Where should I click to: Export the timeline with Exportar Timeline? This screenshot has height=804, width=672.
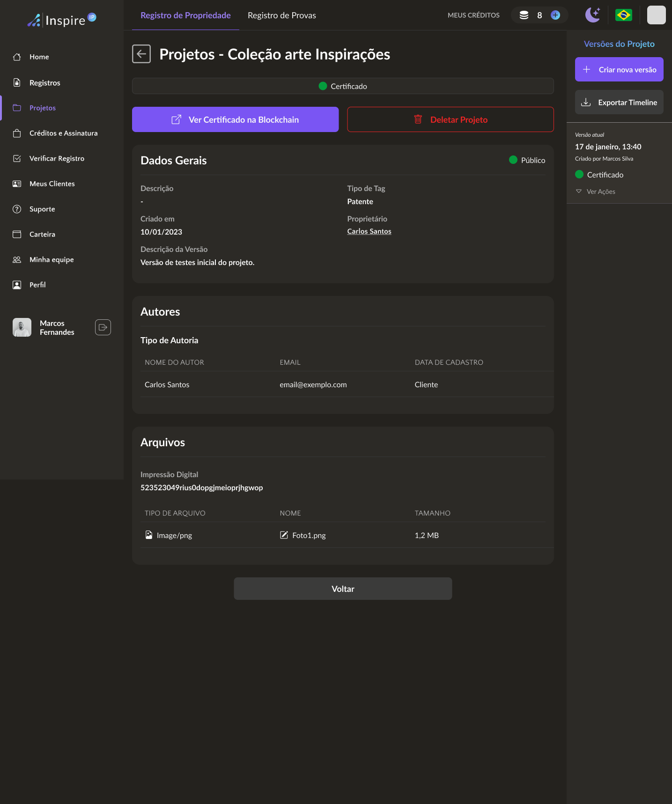[x=619, y=102]
